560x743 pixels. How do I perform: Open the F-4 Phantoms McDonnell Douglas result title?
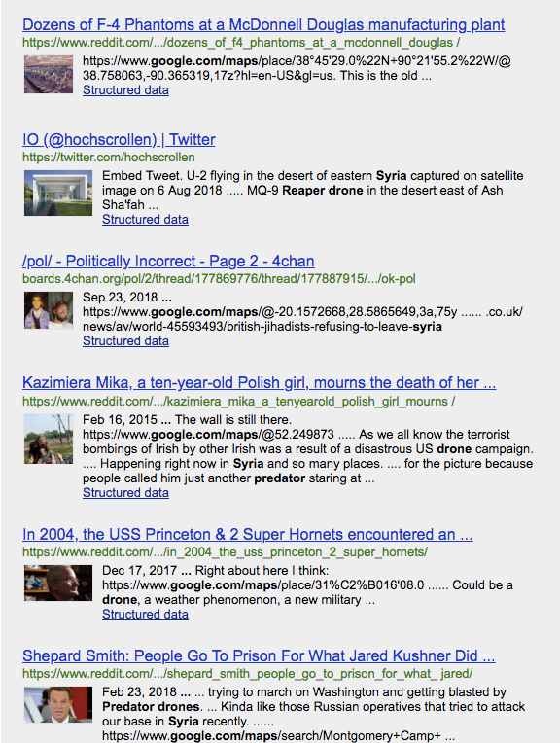coord(263,24)
